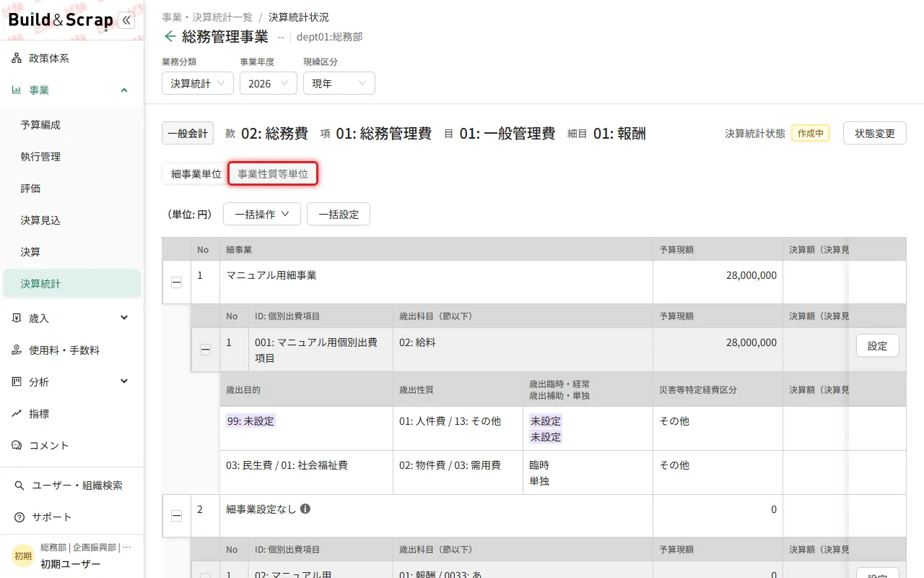Click the 分析 sidebar icon
The height and width of the screenshot is (578, 924).
click(x=17, y=381)
